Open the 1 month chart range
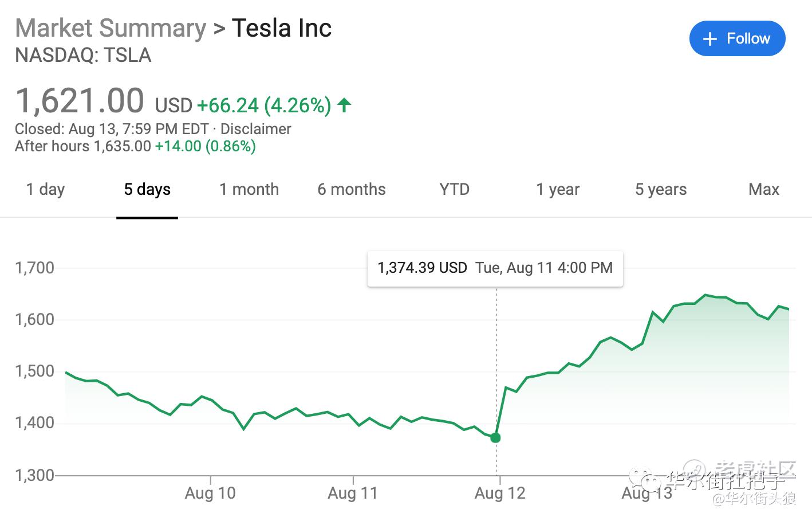The image size is (812, 517). pos(249,190)
